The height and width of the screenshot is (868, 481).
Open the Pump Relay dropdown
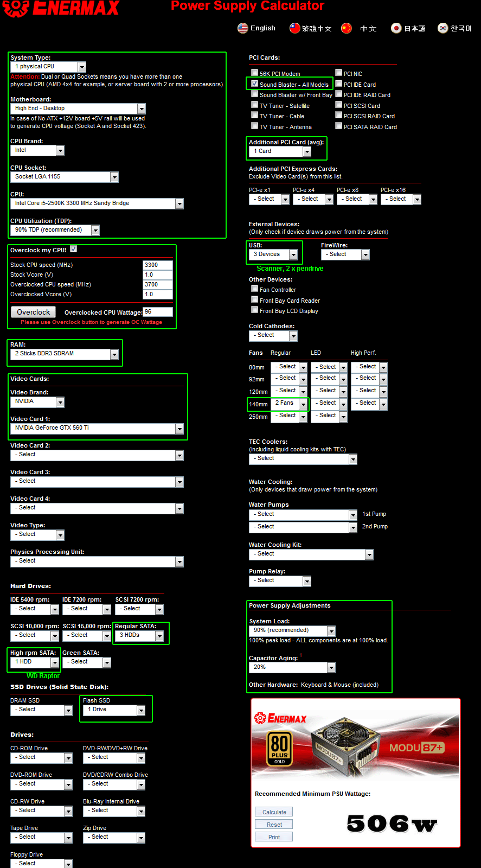click(x=280, y=580)
